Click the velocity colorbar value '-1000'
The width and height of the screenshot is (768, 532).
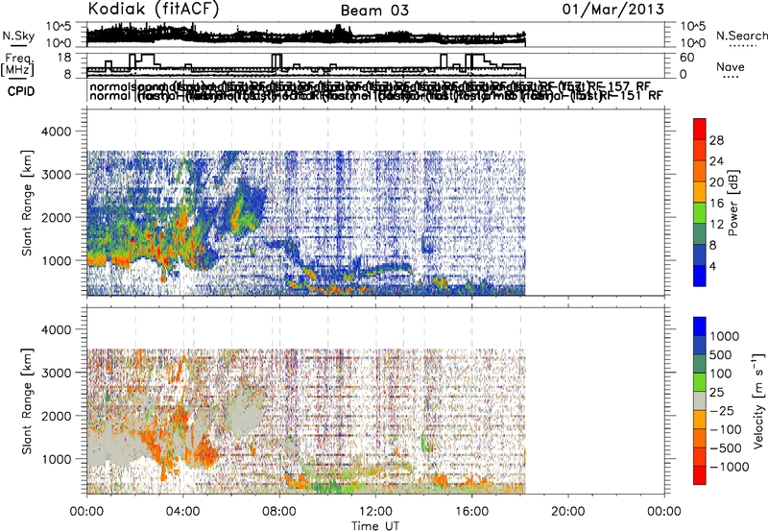[730, 467]
